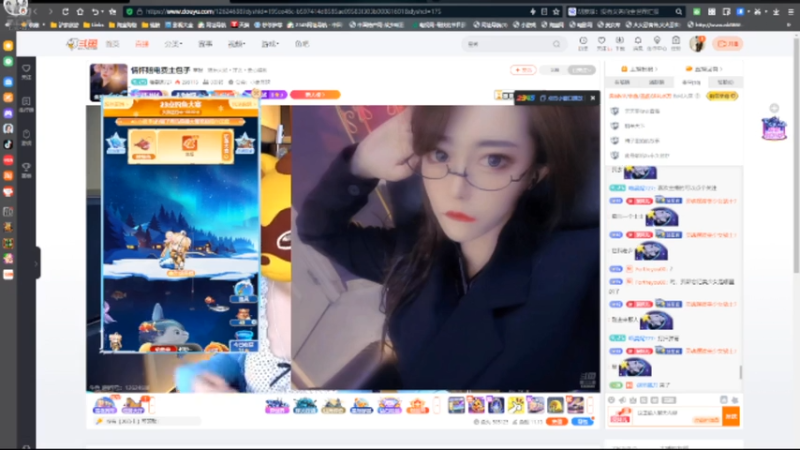Image resolution: width=800 pixels, height=450 pixels.
Task: Open the heart follow item in the left dark sidebar
Action: pos(26,71)
